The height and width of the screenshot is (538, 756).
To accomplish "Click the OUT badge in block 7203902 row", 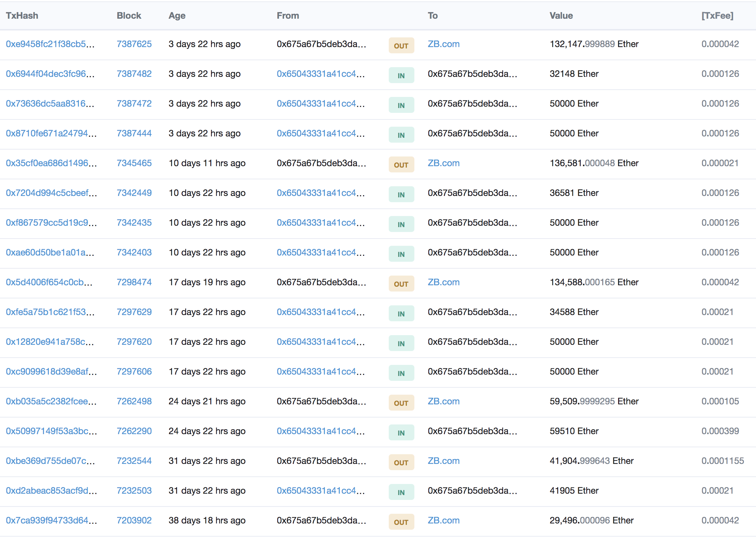I will (x=401, y=522).
